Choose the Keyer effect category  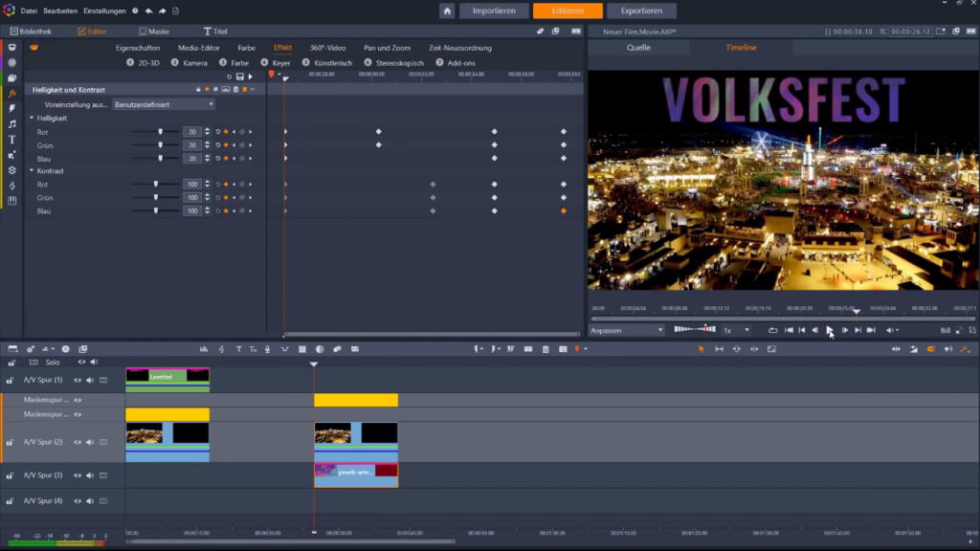(276, 62)
